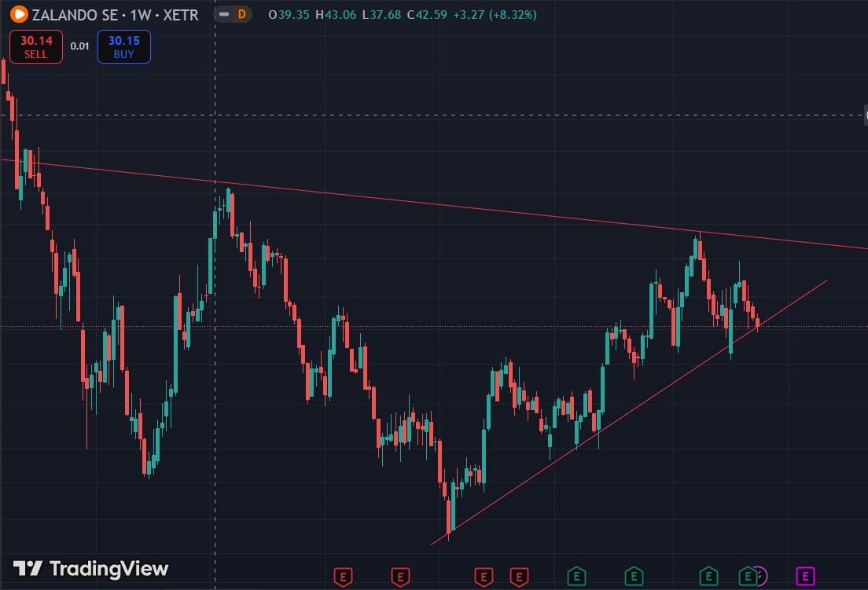Open the purple square upcoming earnings E marker

(x=805, y=576)
